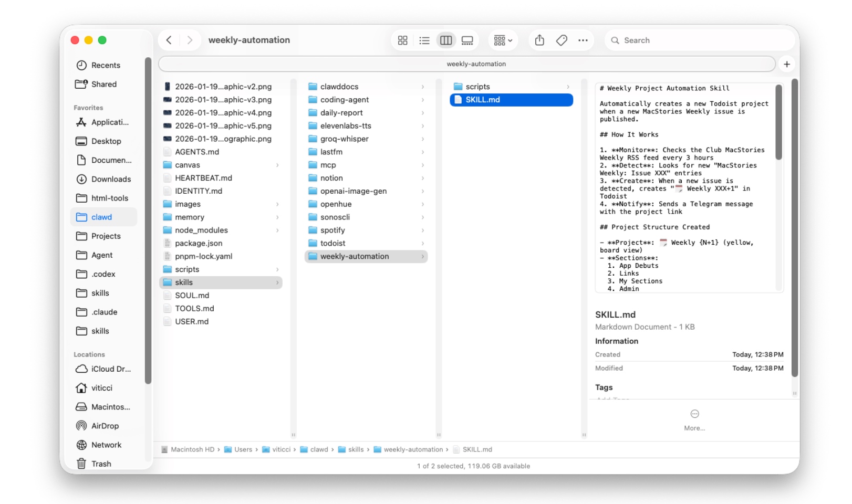852x504 pixels.
Task: Expand the coding-agent folder chevron
Action: [423, 100]
